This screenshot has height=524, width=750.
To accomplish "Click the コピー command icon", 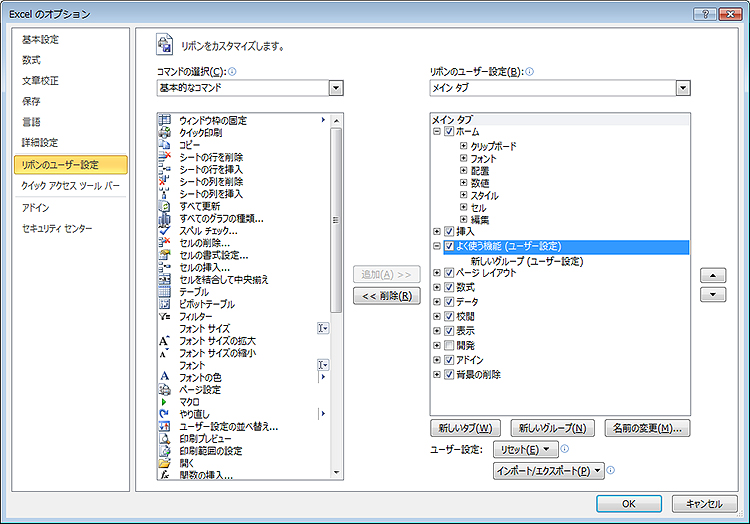I will coord(165,144).
